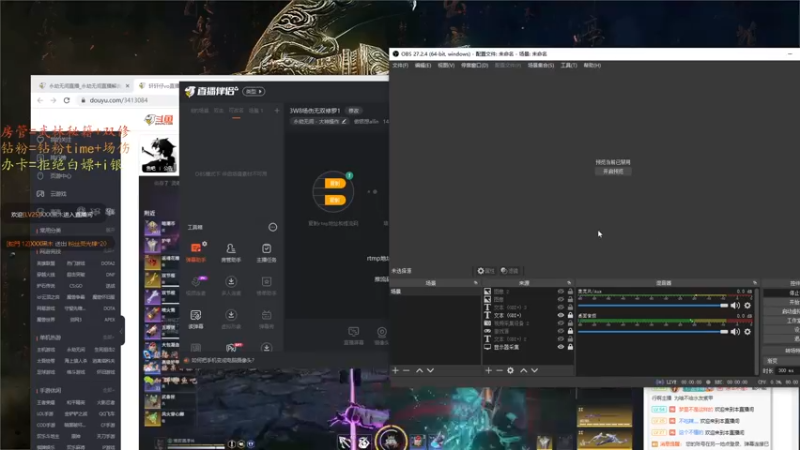Open OBS 帮助(H) menu
Image resolution: width=800 pixels, height=450 pixels.
pos(592,65)
